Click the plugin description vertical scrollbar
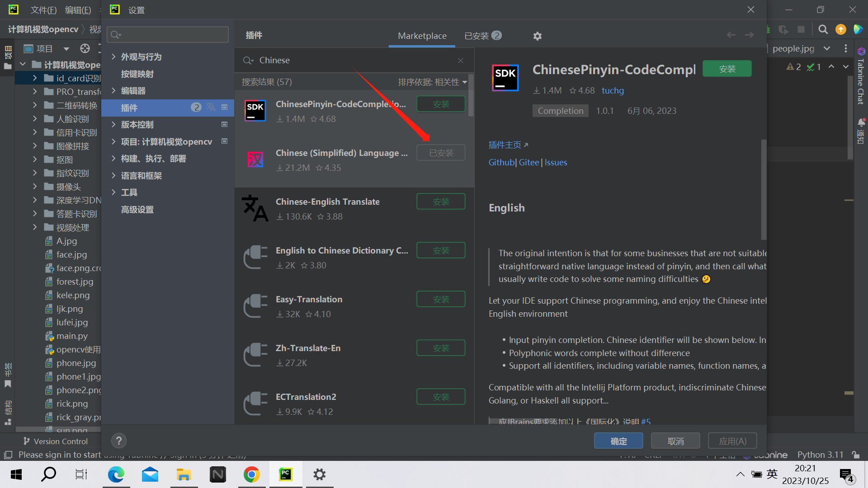This screenshot has width=868, height=488. [x=764, y=190]
